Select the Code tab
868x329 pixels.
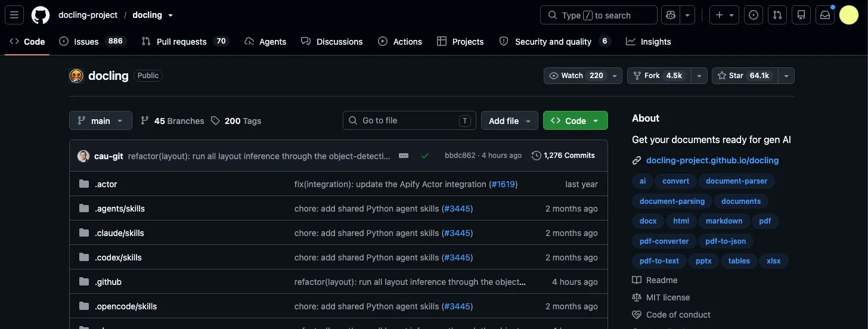point(27,42)
